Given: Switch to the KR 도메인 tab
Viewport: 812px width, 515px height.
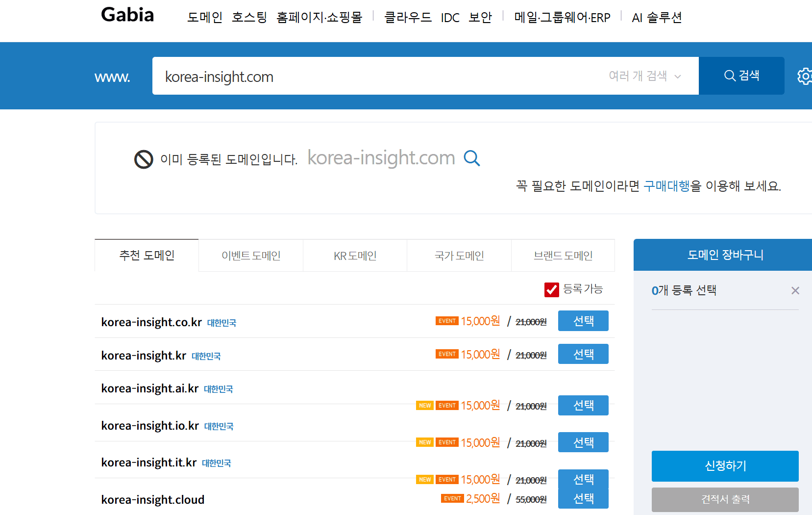Looking at the screenshot, I should tap(355, 256).
